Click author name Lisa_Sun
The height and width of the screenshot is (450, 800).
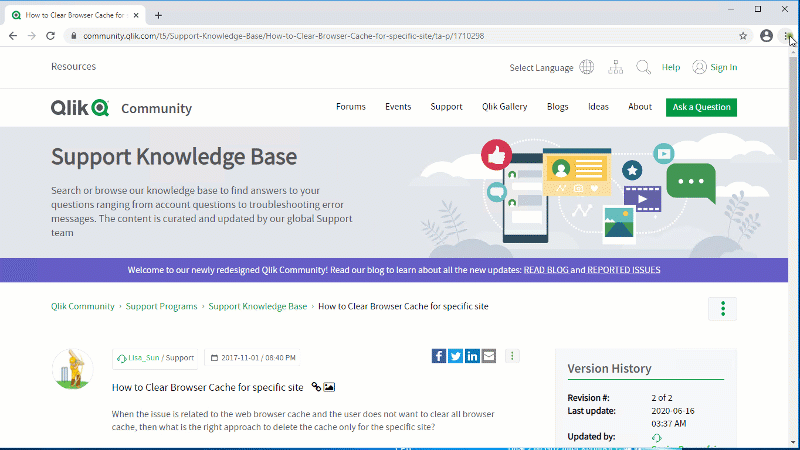(x=143, y=358)
